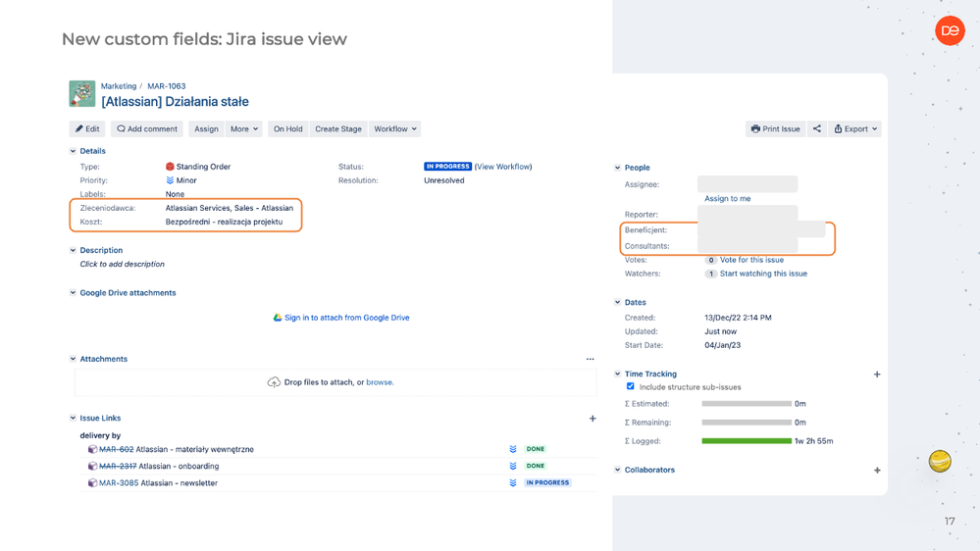This screenshot has height=551, width=980.
Task: Click the Start Date value 04/Jan/23
Action: [723, 345]
